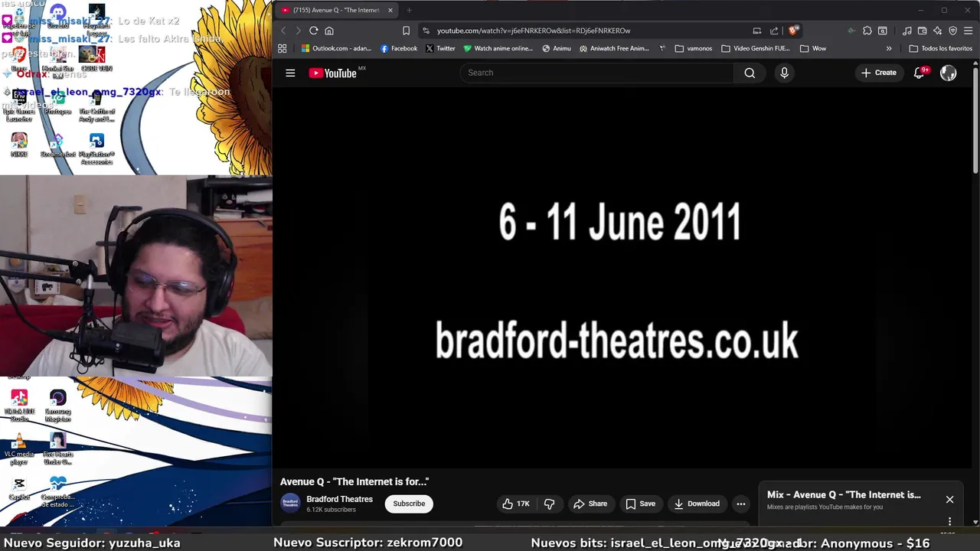The image size is (980, 551).
Task: Go back with the browser back arrow
Action: point(283,31)
